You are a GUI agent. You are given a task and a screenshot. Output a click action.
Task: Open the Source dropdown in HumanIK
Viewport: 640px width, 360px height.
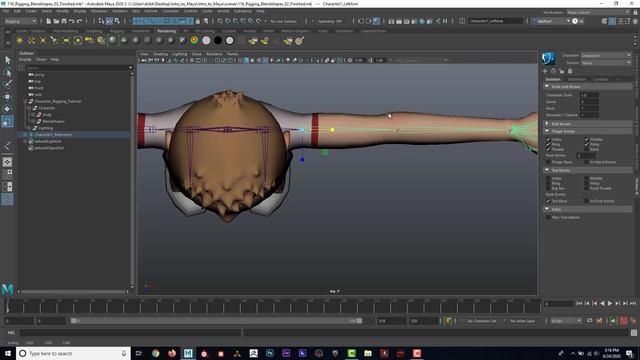[x=606, y=63]
